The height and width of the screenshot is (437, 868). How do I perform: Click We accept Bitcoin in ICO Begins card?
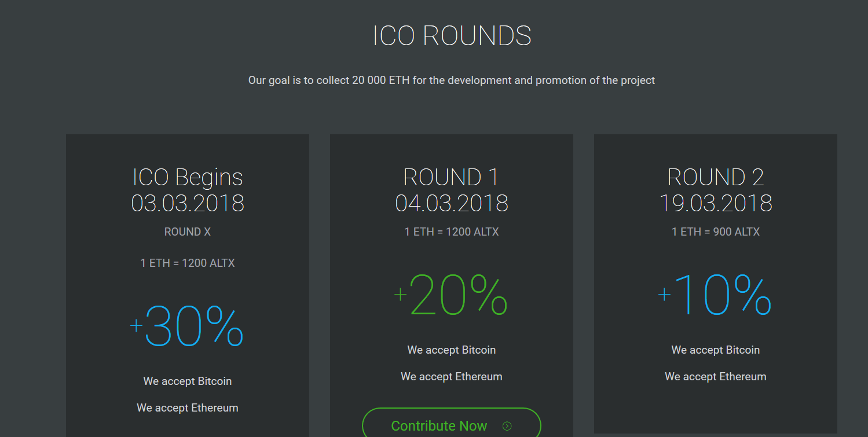click(x=188, y=381)
